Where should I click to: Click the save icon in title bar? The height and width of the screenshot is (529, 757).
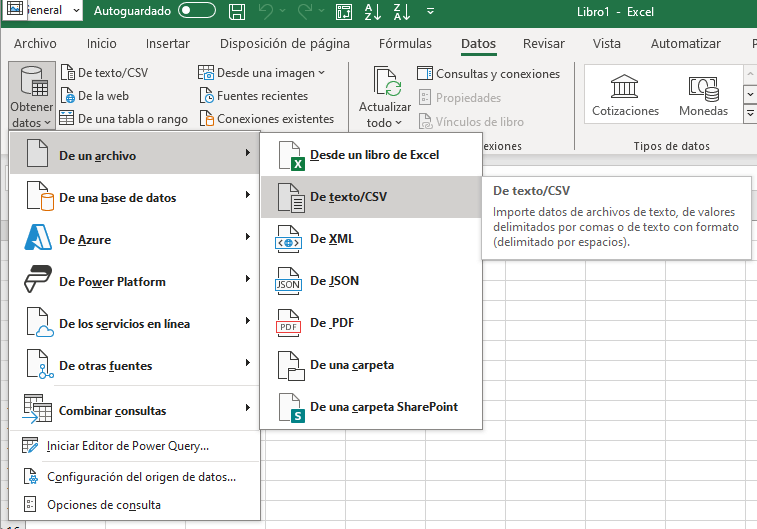pyautogui.click(x=236, y=12)
